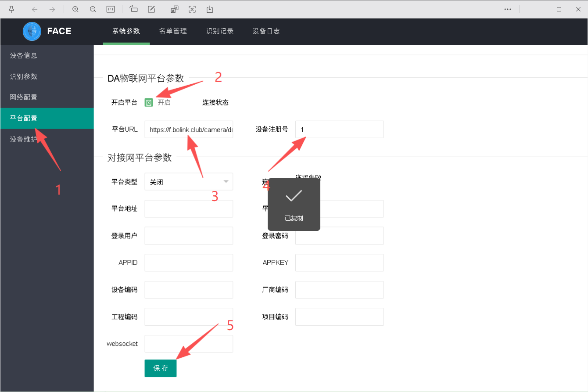The image size is (588, 392).
Task: Select 平台配置 in the sidebar
Action: click(47, 118)
